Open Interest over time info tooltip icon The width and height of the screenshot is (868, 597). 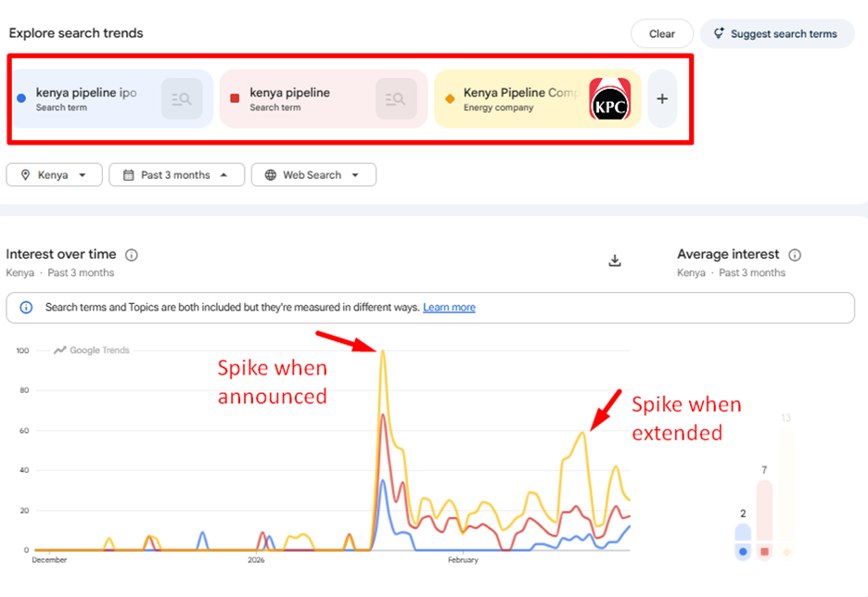tap(132, 255)
